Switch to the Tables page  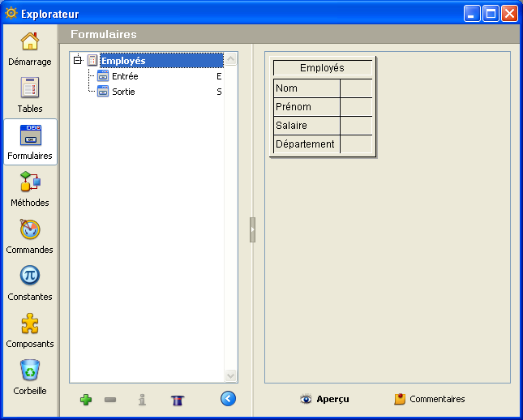coord(30,95)
